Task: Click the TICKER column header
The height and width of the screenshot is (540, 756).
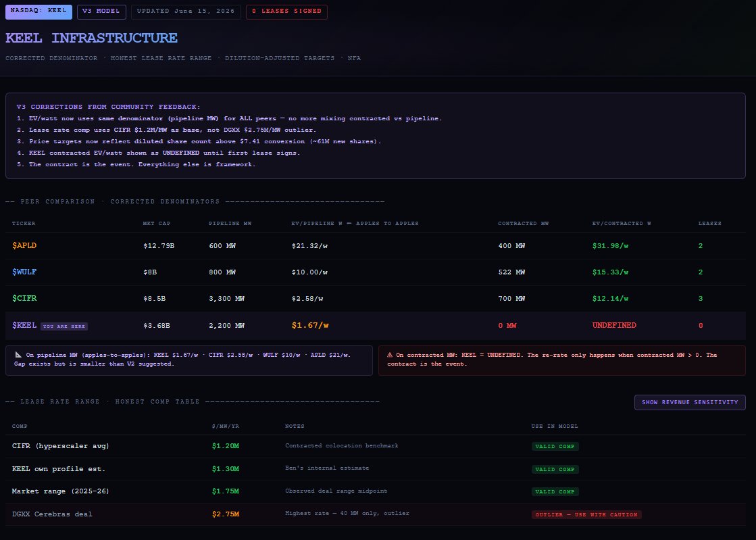Action: click(x=24, y=223)
